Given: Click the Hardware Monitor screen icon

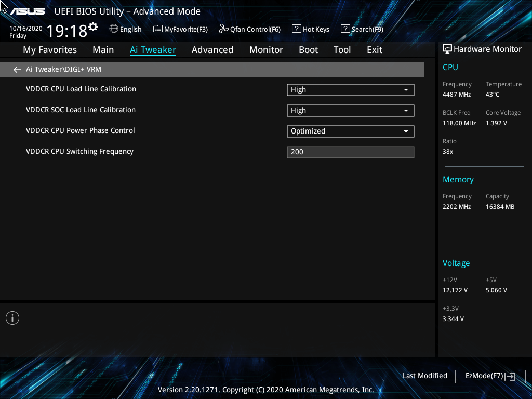Looking at the screenshot, I should pyautogui.click(x=447, y=49).
